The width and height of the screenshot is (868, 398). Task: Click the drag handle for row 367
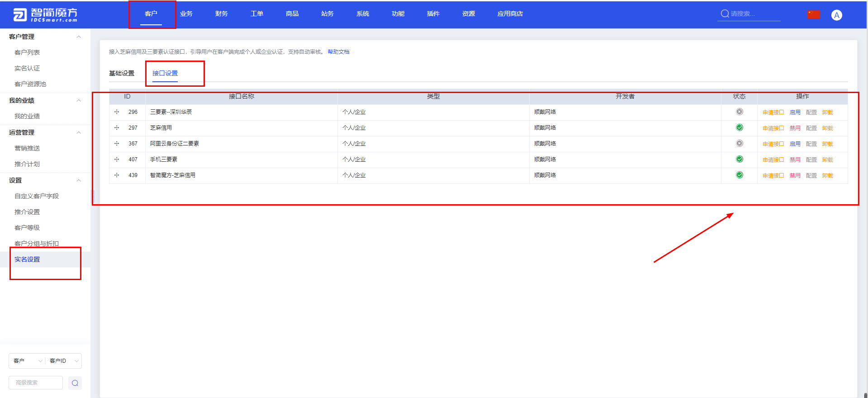coord(117,144)
